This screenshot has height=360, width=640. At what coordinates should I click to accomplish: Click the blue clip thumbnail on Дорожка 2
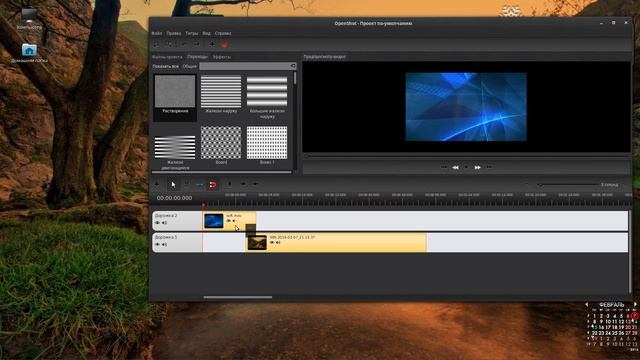pyautogui.click(x=214, y=221)
